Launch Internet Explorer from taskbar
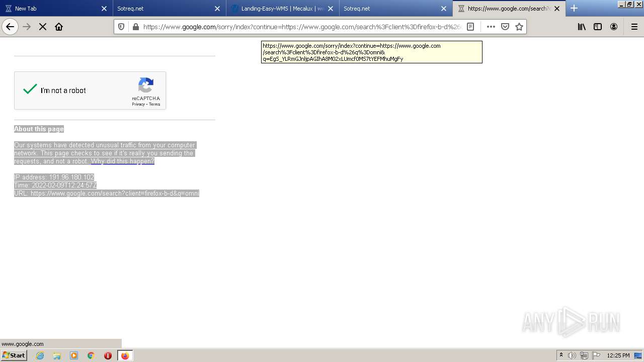 tap(40, 355)
